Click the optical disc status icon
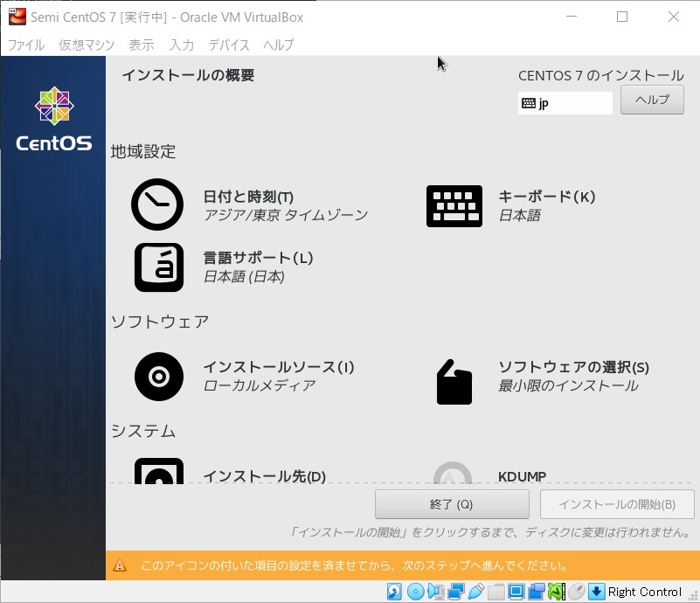 pyautogui.click(x=415, y=592)
